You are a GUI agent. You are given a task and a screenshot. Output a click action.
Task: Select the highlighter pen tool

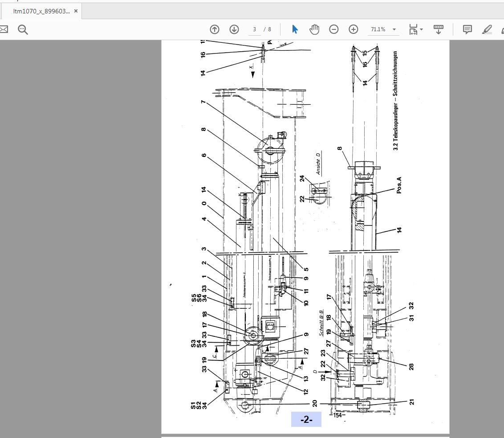[487, 29]
